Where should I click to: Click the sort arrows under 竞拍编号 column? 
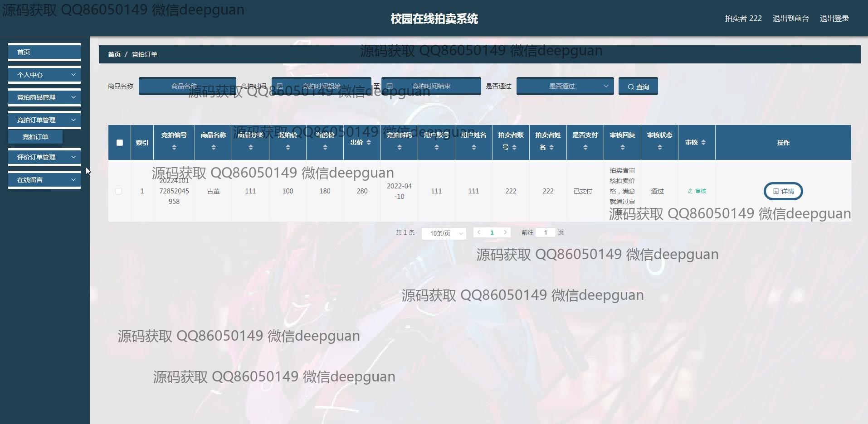174,147
